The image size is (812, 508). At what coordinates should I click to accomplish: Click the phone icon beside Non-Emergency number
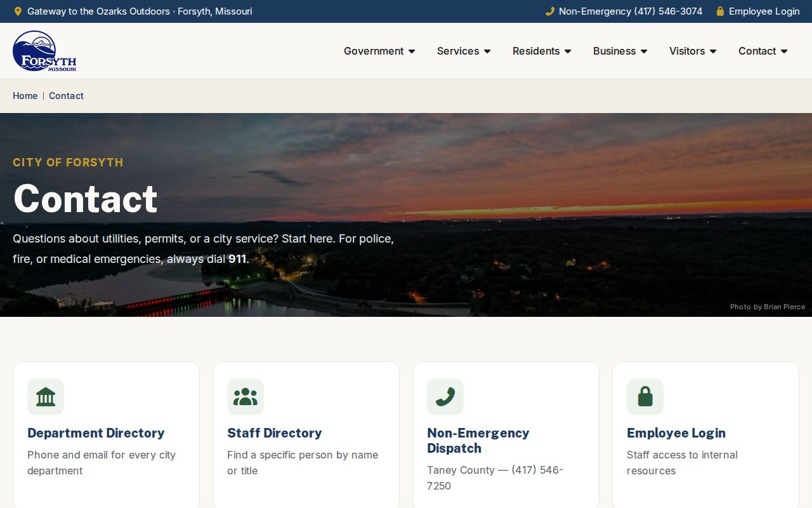tap(550, 11)
